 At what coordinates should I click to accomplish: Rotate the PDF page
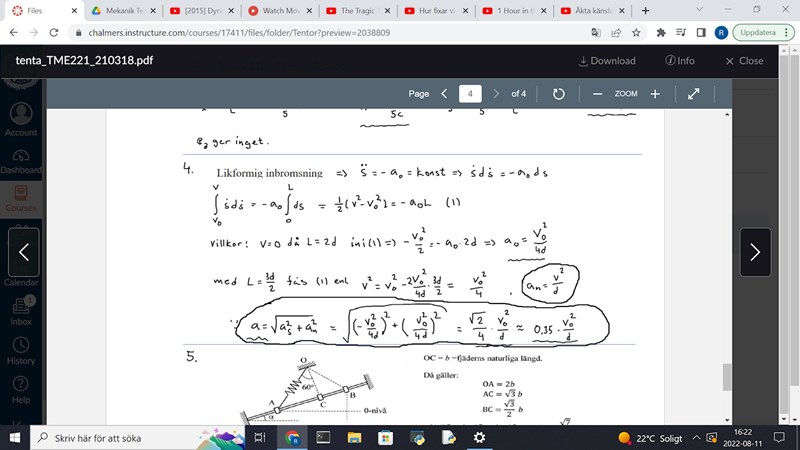559,93
